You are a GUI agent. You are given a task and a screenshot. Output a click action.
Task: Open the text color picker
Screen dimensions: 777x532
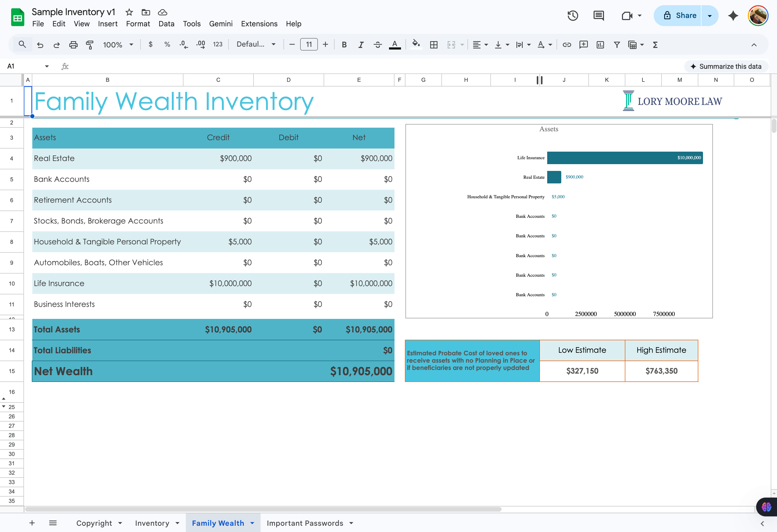[x=395, y=45]
